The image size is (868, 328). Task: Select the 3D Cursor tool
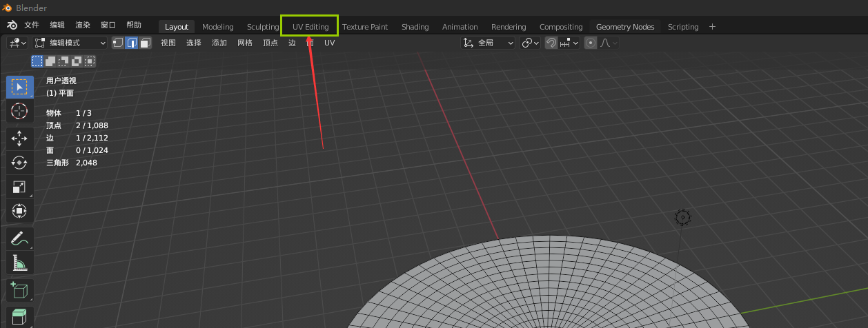click(19, 111)
